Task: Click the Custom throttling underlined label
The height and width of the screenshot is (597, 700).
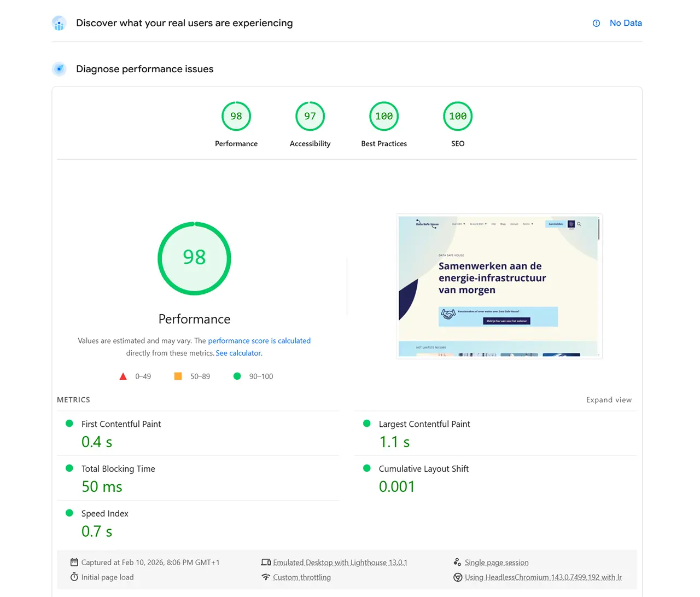Action: pyautogui.click(x=302, y=577)
